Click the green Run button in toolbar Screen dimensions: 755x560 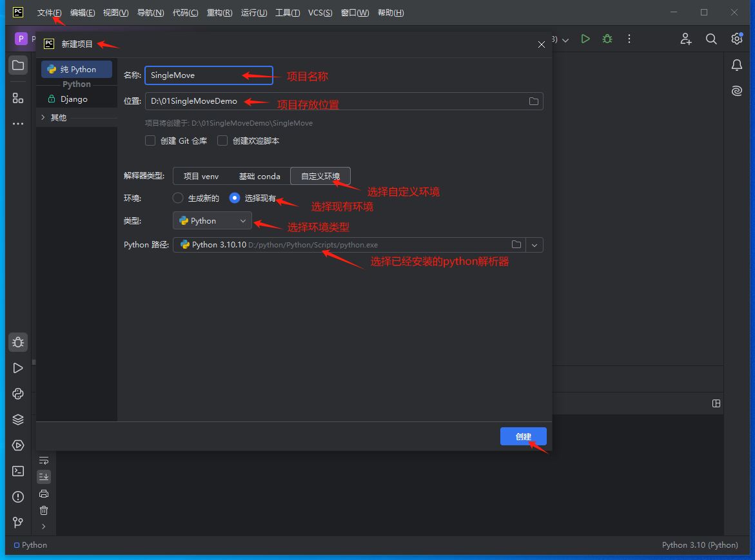(x=585, y=39)
